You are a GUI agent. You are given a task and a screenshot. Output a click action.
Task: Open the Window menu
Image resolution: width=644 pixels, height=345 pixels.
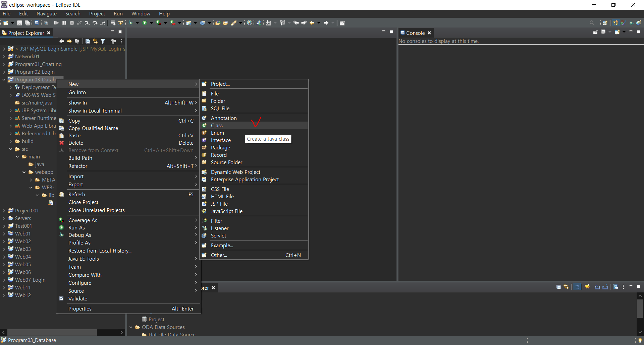(141, 13)
